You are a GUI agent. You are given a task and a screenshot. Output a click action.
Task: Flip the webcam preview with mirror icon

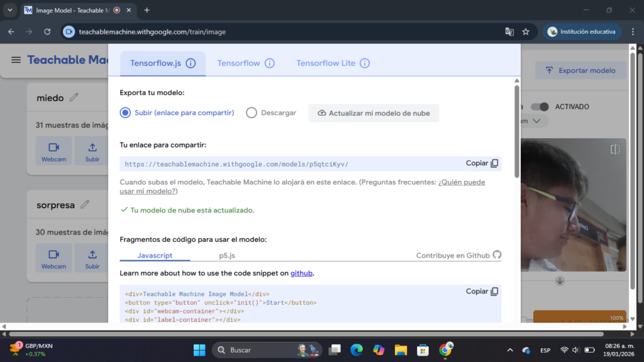[x=615, y=149]
